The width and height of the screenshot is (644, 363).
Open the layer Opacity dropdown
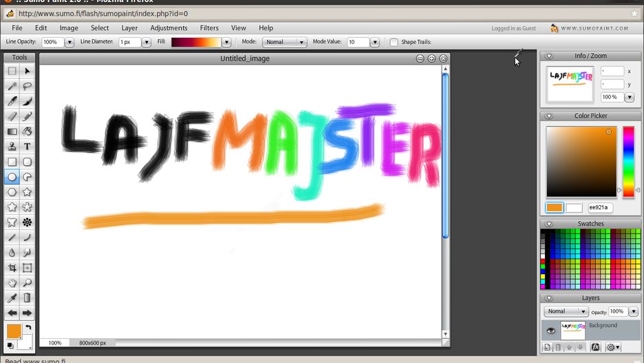pyautogui.click(x=633, y=311)
